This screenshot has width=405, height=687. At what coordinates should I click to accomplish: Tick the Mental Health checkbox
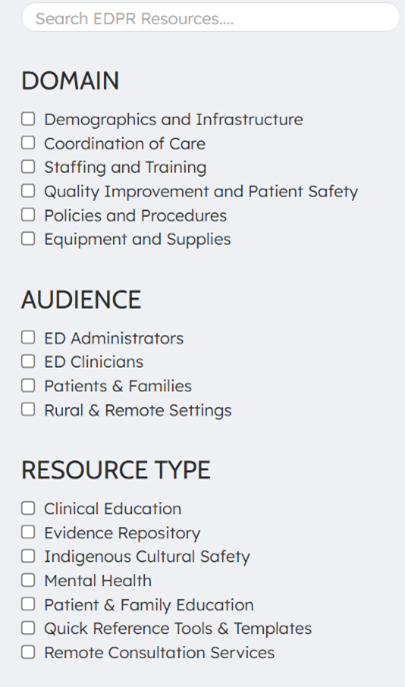point(28,580)
